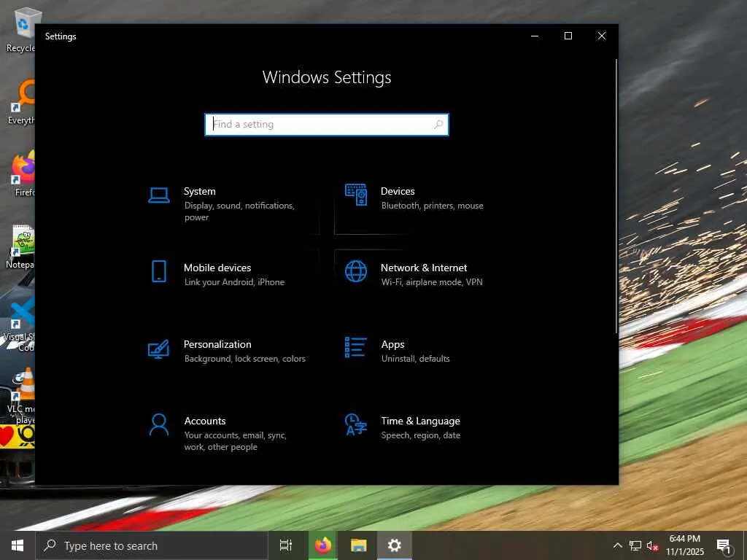Click the Settings window vertical scrollbar
The height and width of the screenshot is (560, 747).
point(616,196)
